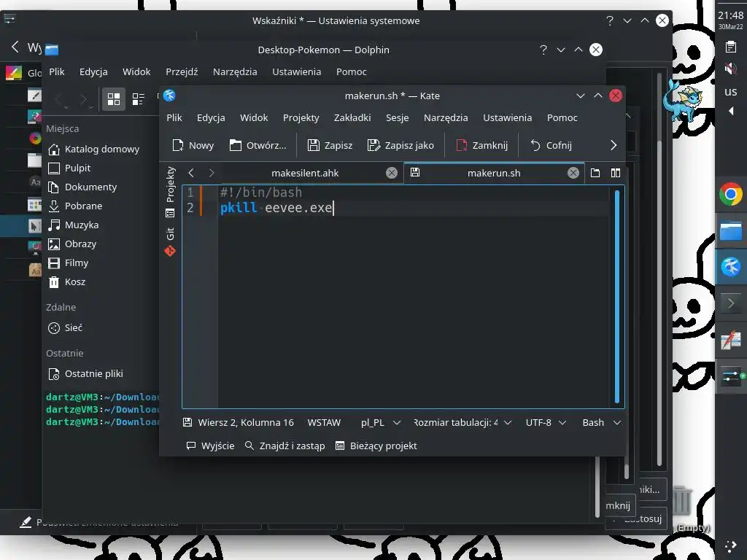Viewport: 747px width, 560px height.
Task: Open Ostatnie pliki in Dolphin
Action: pyautogui.click(x=86, y=374)
